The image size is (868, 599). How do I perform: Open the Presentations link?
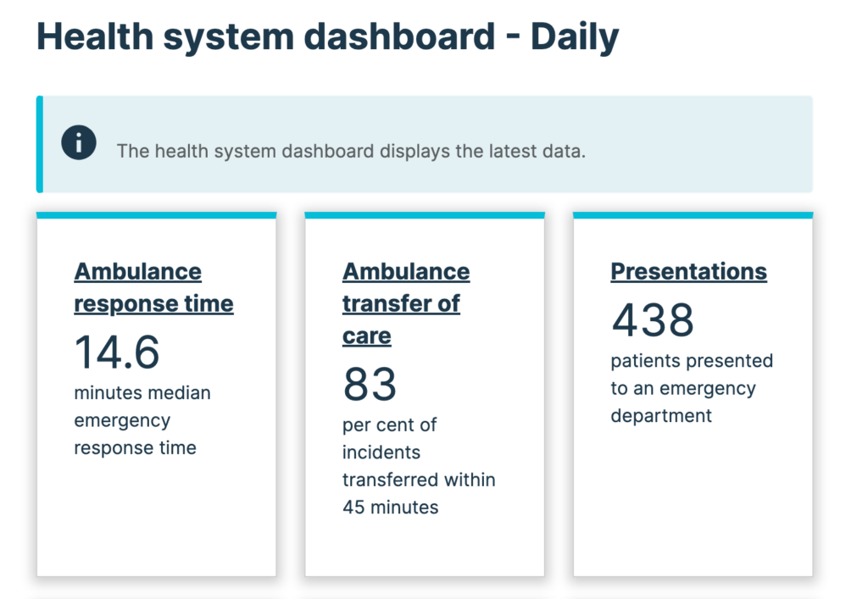(688, 271)
